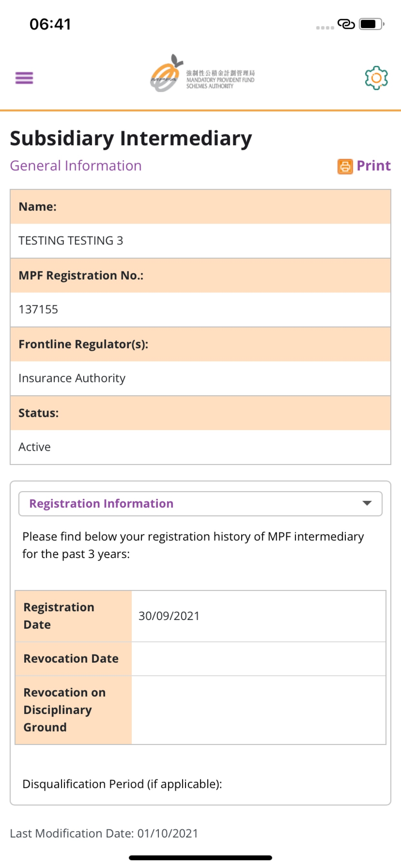Tap the Active status value

[35, 447]
